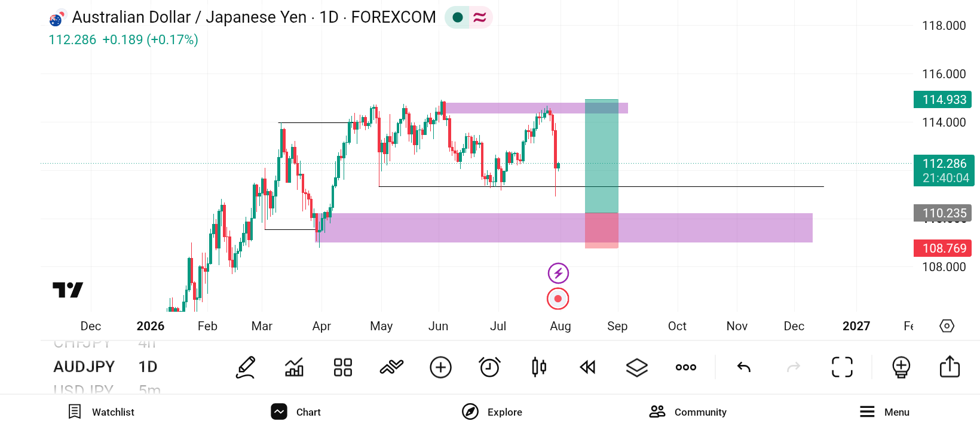Switch to the Watchlist tab
Screen dimensions: 980x430
coord(101,412)
